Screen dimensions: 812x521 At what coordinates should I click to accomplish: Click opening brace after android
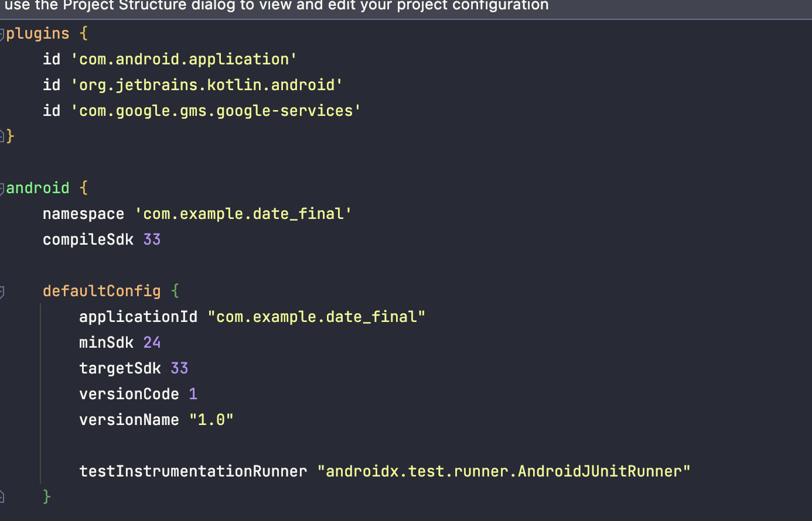pyautogui.click(x=83, y=188)
